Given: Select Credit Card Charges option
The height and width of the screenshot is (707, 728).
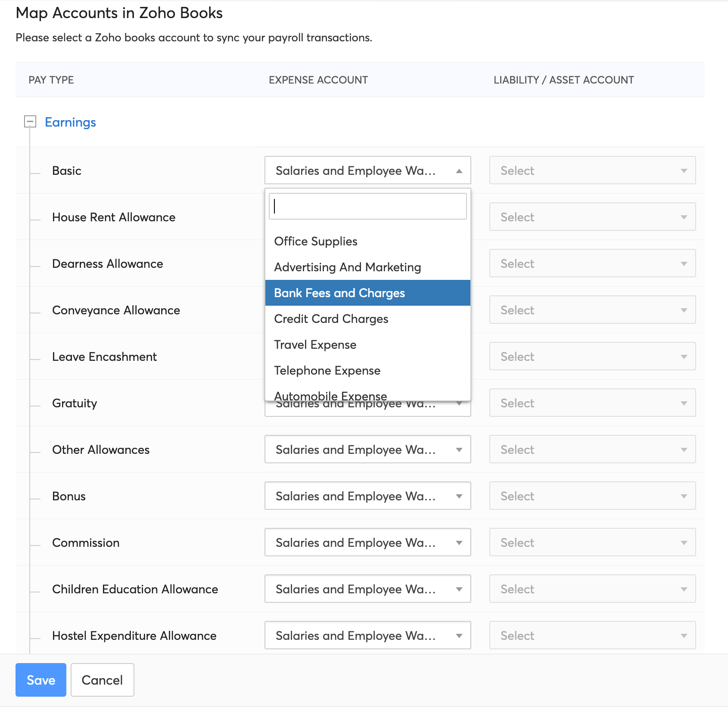Looking at the screenshot, I should [331, 319].
